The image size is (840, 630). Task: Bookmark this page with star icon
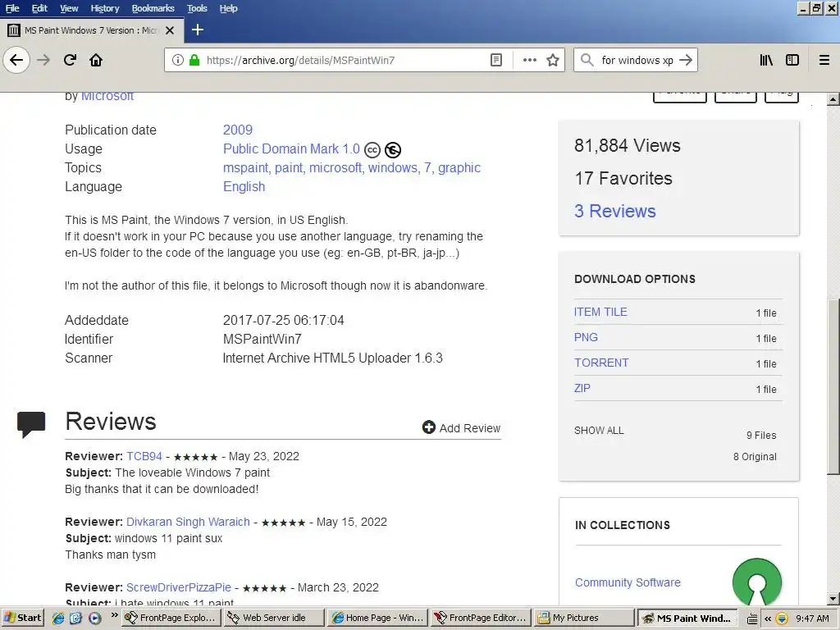pyautogui.click(x=553, y=60)
